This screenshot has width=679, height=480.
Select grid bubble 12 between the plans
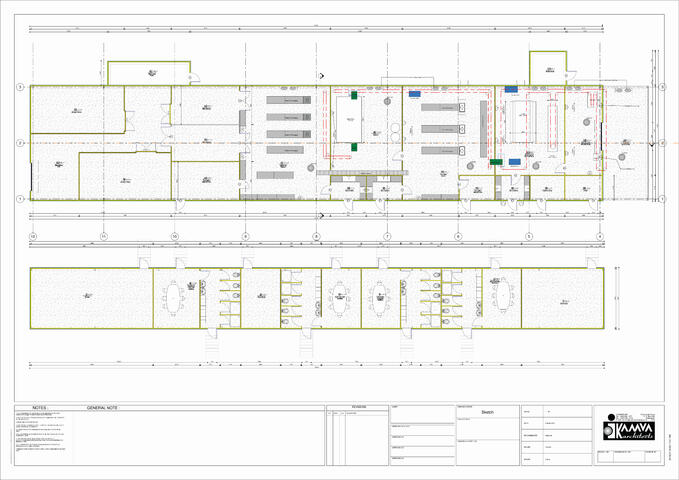[33, 236]
